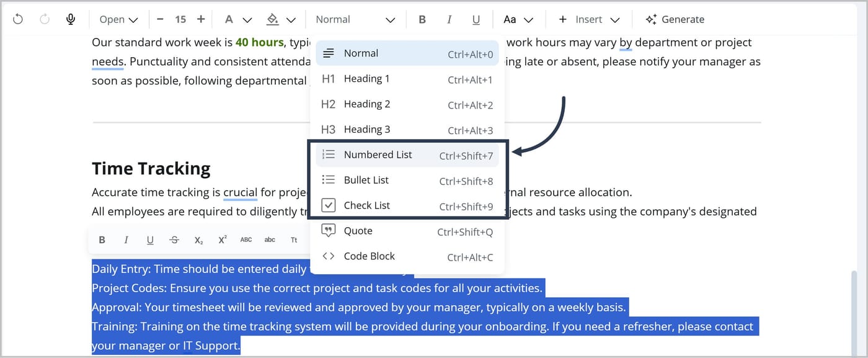Image resolution: width=868 pixels, height=358 pixels.
Task: Apply Quote style from menu
Action: pos(407,231)
